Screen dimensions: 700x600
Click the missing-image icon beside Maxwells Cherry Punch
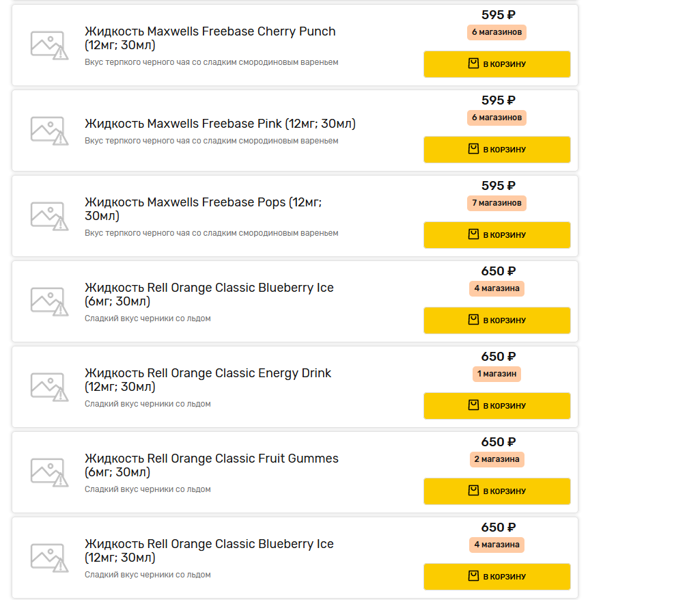[x=49, y=45]
